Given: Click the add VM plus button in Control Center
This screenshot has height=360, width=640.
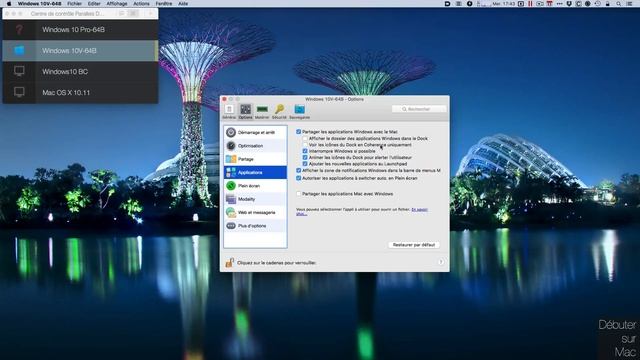Looking at the screenshot, I should [150, 13].
